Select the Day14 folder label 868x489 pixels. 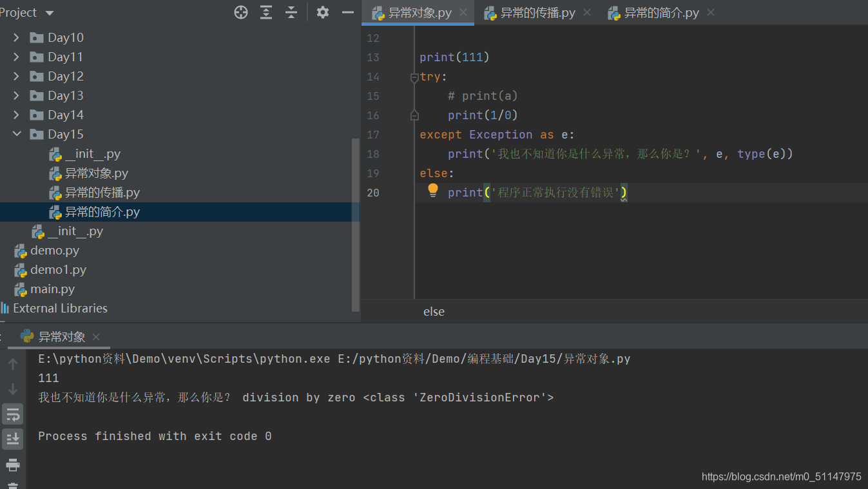click(x=66, y=115)
